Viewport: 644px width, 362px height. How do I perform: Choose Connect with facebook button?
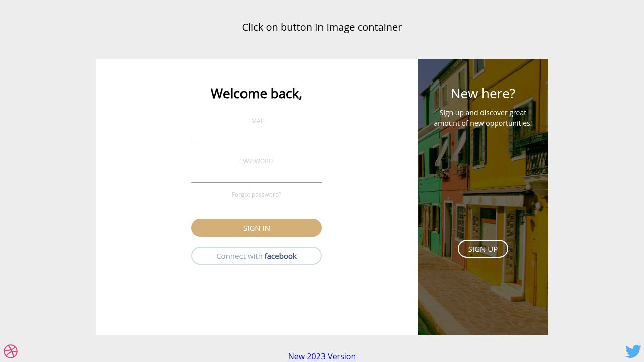click(257, 256)
